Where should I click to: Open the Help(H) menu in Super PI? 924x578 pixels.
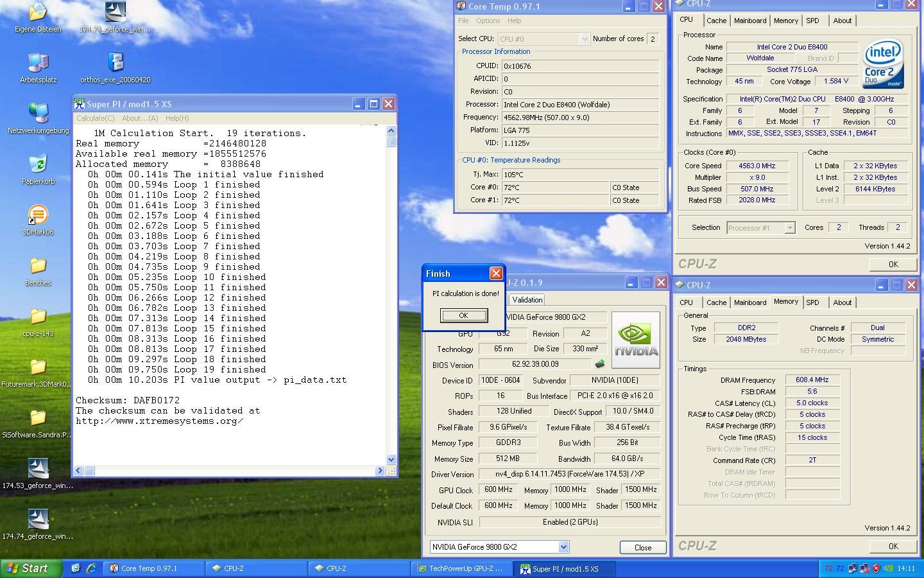coord(177,118)
